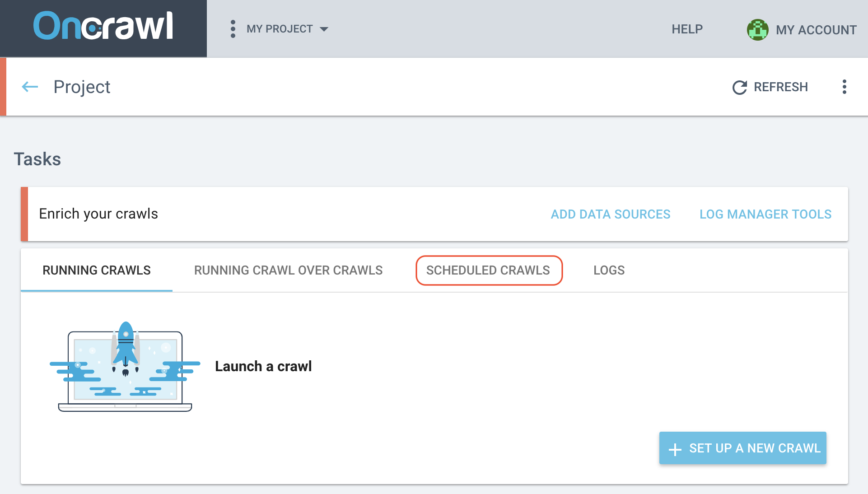Click the three-dot menu icon top right
Image resolution: width=868 pixels, height=494 pixels.
coord(845,87)
